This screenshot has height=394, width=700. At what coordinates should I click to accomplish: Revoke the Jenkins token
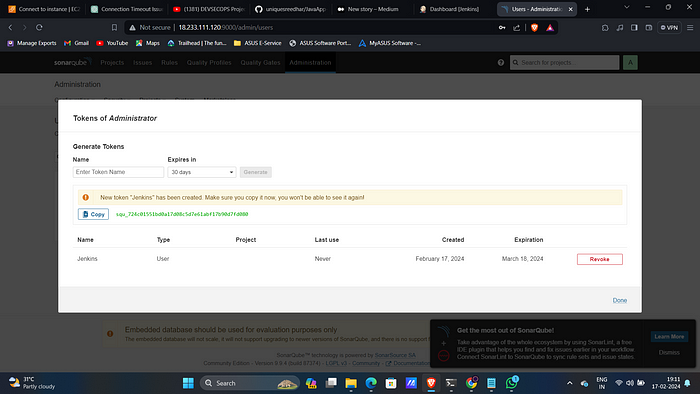point(600,259)
